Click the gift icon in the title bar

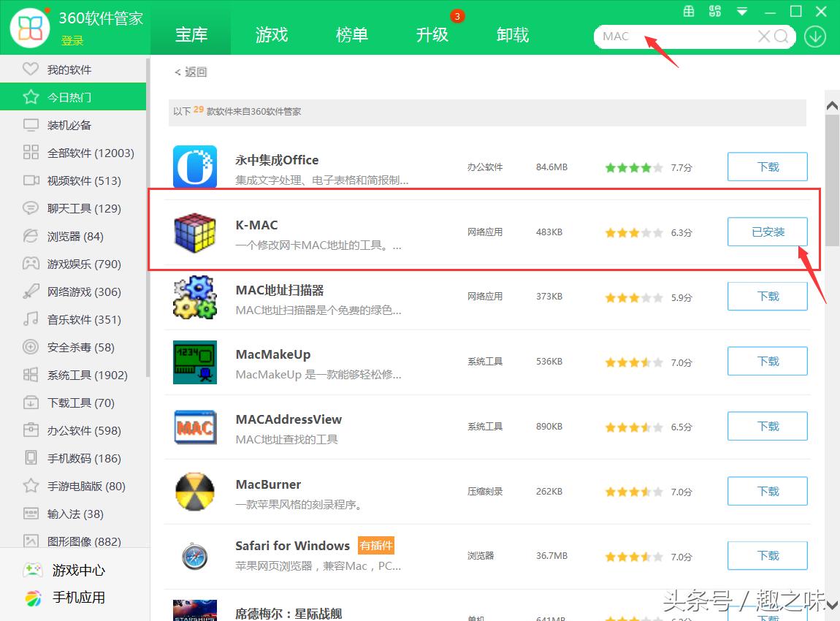tap(687, 11)
